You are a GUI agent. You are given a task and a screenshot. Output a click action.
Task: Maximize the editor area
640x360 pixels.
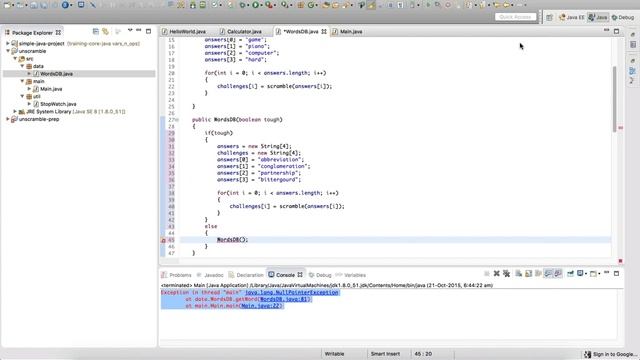(x=616, y=31)
